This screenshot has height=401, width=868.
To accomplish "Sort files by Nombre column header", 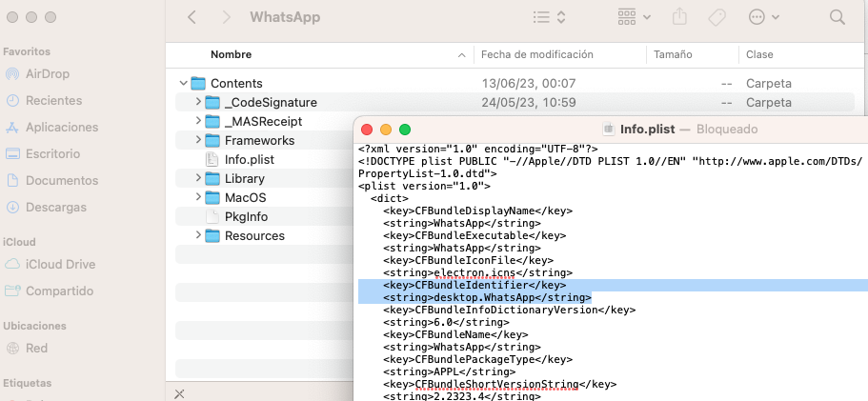I will pos(231,55).
